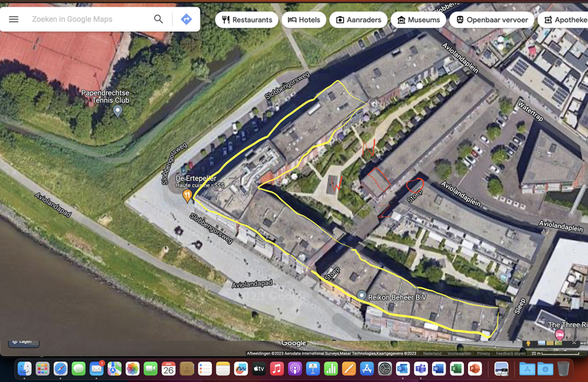Open Mail from the dock
The width and height of the screenshot is (588, 382).
tap(96, 369)
